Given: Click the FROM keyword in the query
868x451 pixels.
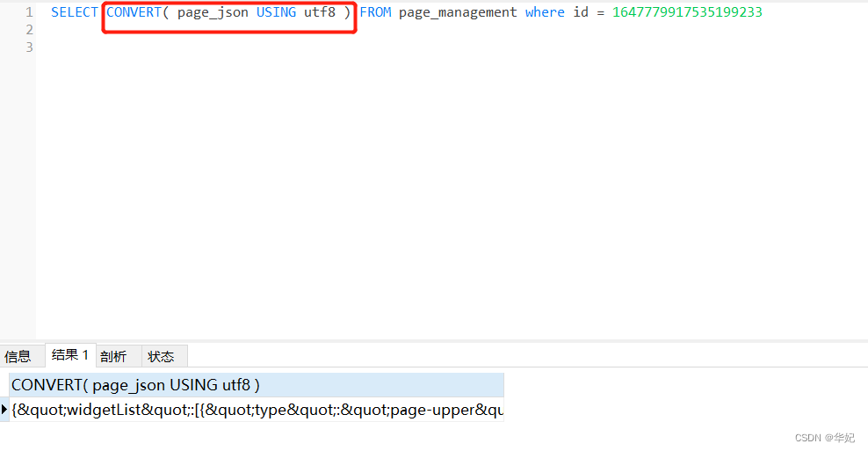Looking at the screenshot, I should coord(375,12).
